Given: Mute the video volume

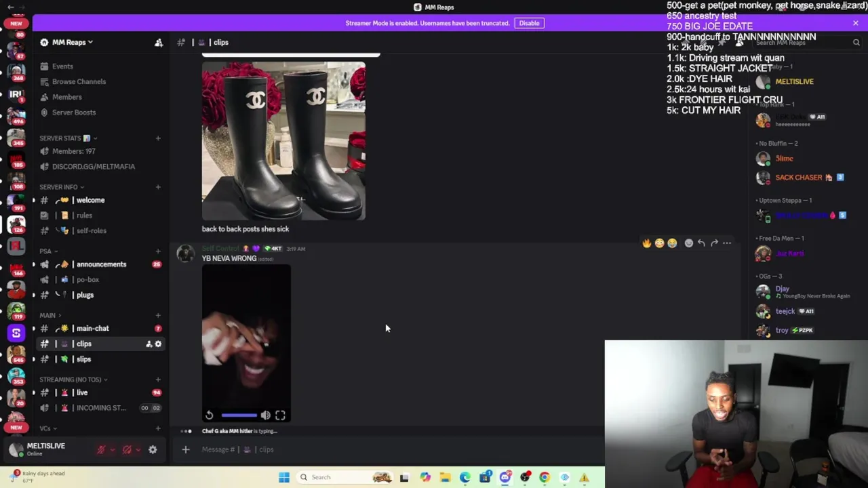Looking at the screenshot, I should (266, 415).
